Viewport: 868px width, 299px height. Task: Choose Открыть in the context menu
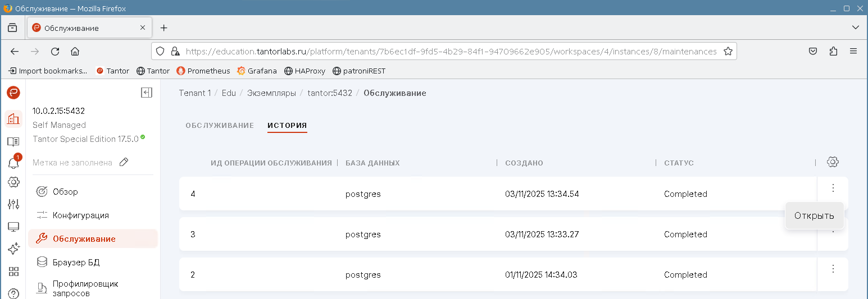pyautogui.click(x=814, y=216)
